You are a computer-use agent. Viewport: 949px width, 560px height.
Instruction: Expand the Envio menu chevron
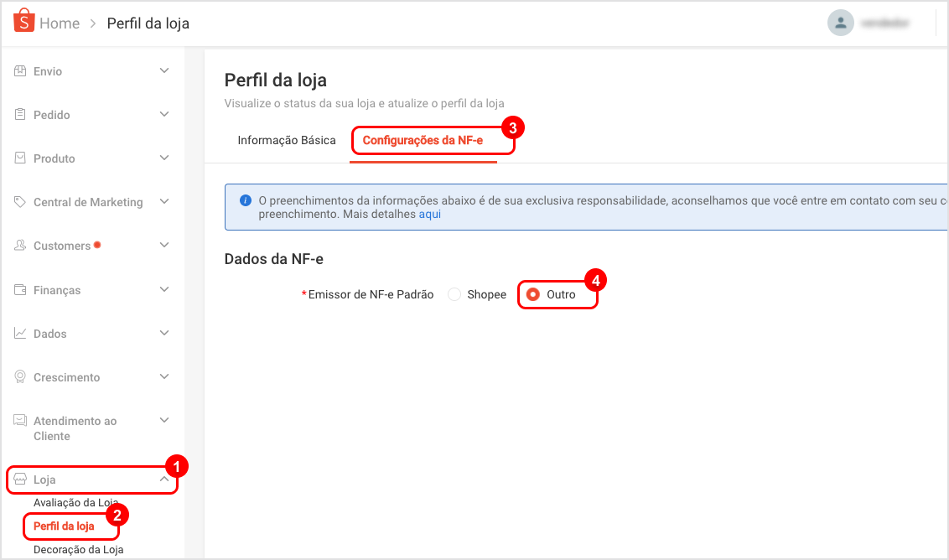tap(164, 71)
